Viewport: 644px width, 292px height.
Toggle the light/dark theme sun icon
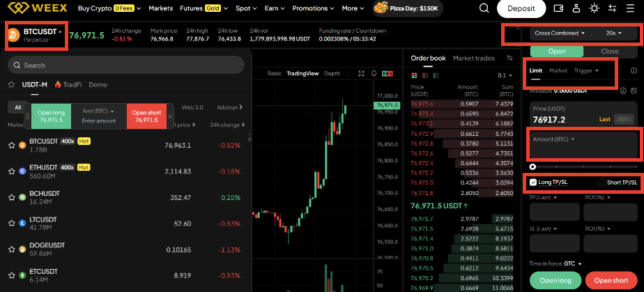point(594,8)
